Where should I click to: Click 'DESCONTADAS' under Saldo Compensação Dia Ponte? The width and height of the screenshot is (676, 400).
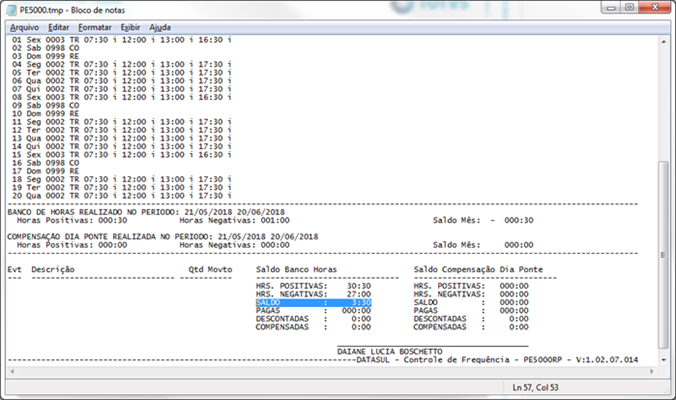(x=440, y=319)
